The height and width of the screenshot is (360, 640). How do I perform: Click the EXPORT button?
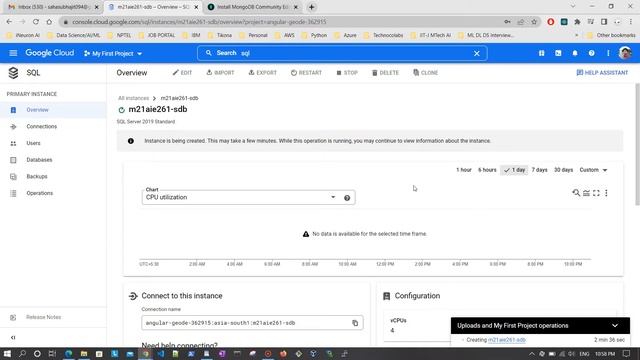[x=262, y=73]
